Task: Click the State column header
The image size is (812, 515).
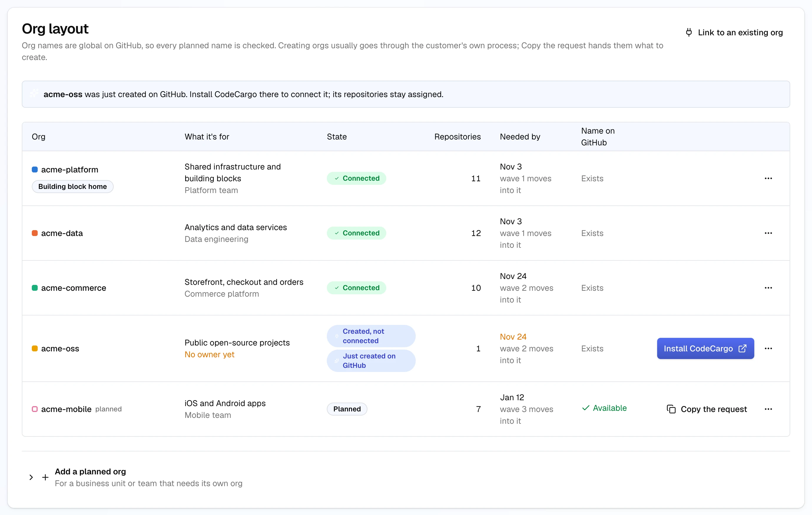Action: (x=337, y=137)
